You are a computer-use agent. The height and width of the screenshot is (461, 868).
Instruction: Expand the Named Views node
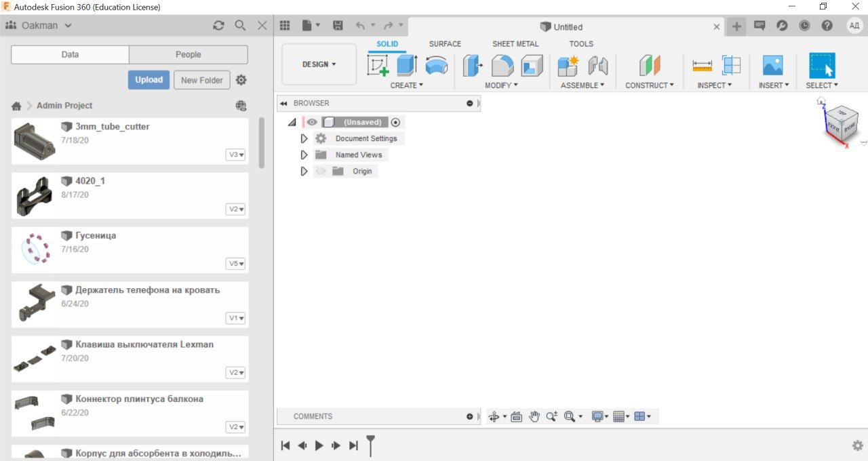click(304, 155)
